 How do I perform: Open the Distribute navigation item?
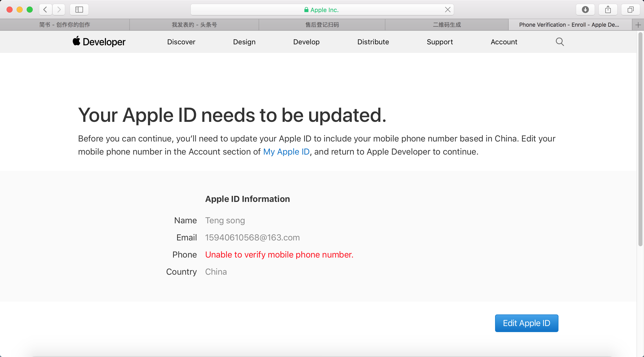(373, 42)
